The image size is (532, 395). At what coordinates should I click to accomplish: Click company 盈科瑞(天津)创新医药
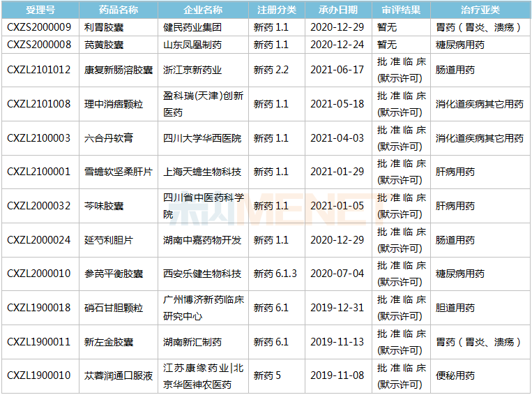(203, 103)
